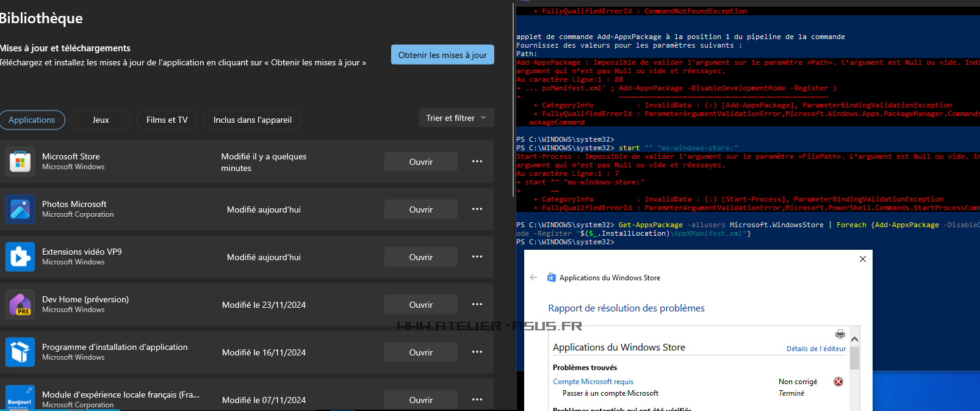
Task: Click the Get-AppxPackage command line in PowerShell
Action: point(748,229)
